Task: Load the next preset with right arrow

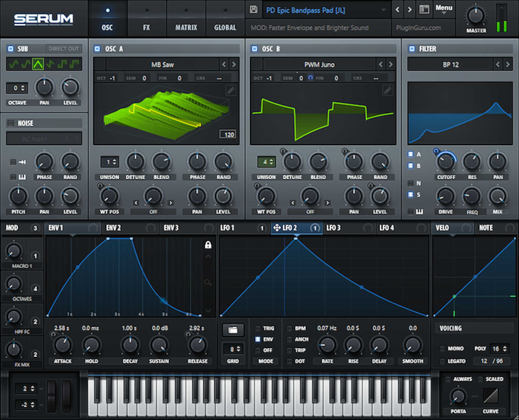Action: (x=410, y=10)
